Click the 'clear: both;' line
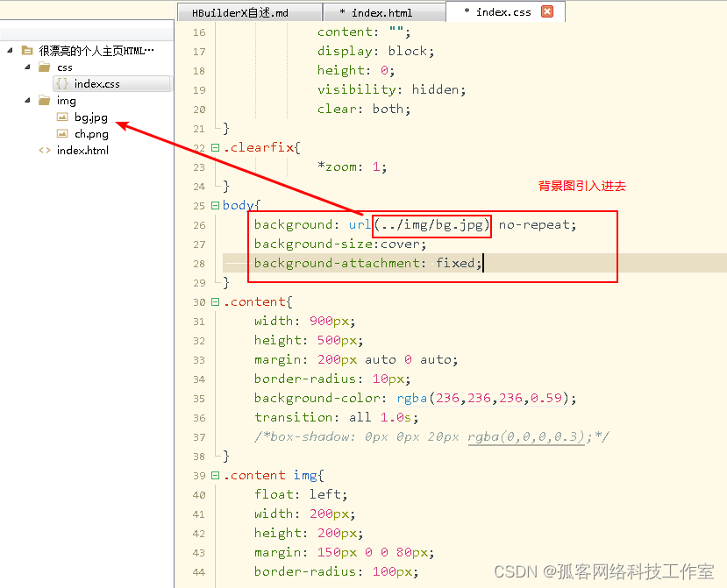The image size is (727, 588). click(x=365, y=109)
